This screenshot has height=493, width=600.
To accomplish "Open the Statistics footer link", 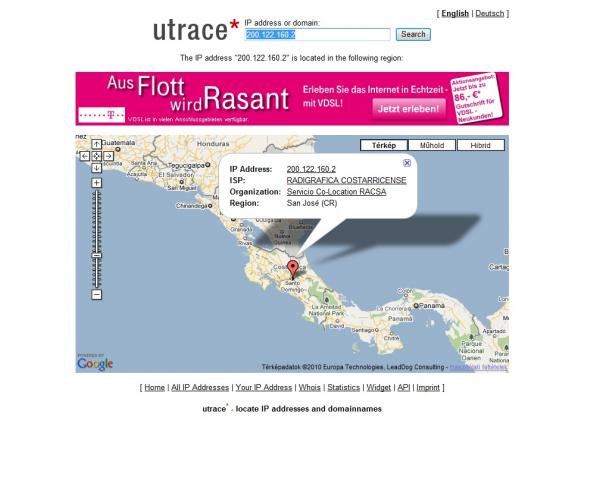I will [343, 387].
